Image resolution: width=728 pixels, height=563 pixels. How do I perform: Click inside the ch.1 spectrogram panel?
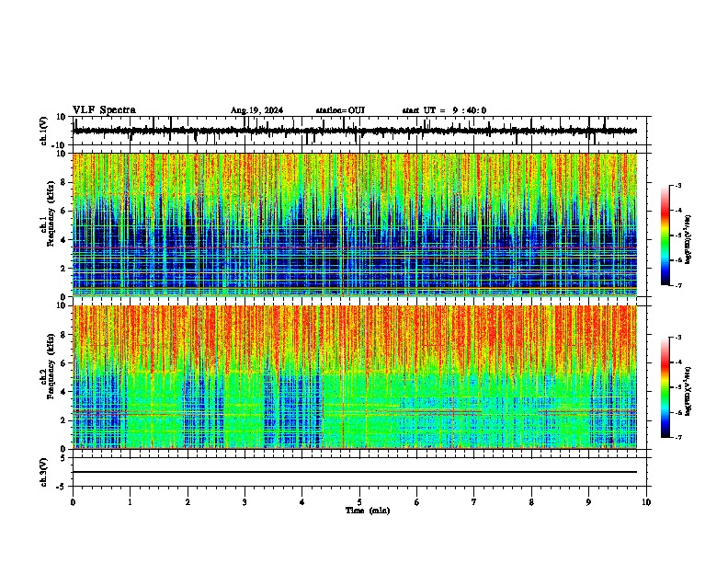pos(355,224)
